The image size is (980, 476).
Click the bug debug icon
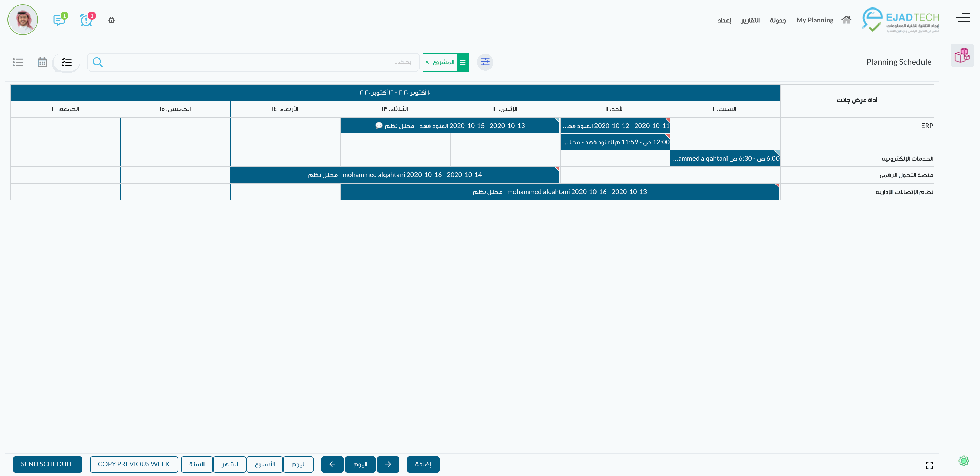click(x=111, y=20)
